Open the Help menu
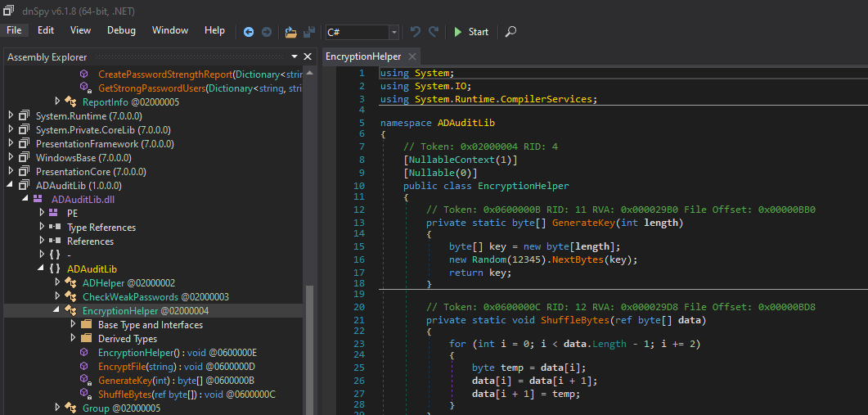This screenshot has height=415, width=868. (215, 30)
